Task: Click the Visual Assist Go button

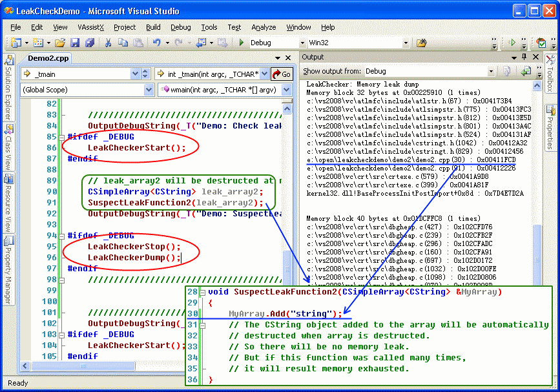Action: click(x=282, y=74)
